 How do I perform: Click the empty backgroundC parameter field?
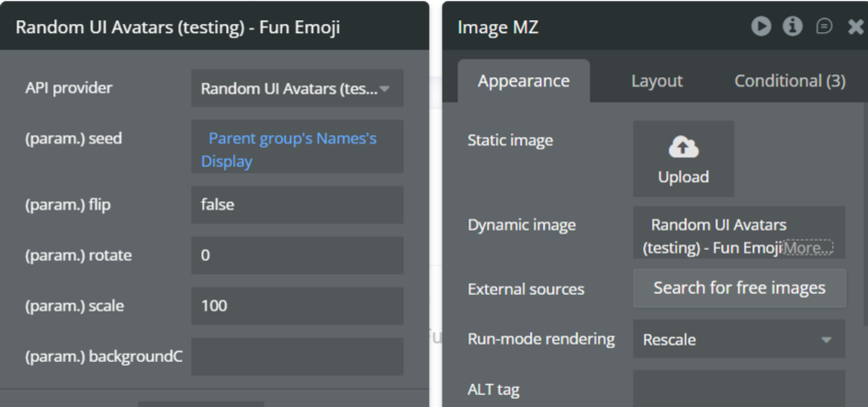click(297, 356)
